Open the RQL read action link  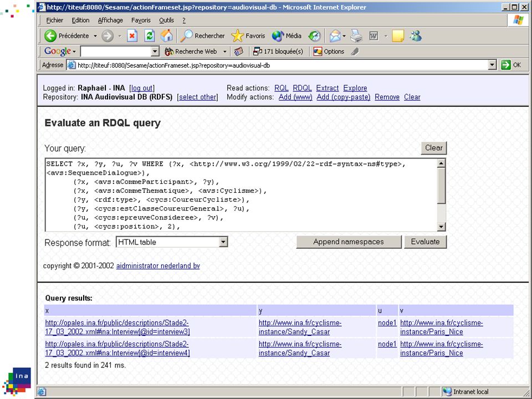[282, 88]
